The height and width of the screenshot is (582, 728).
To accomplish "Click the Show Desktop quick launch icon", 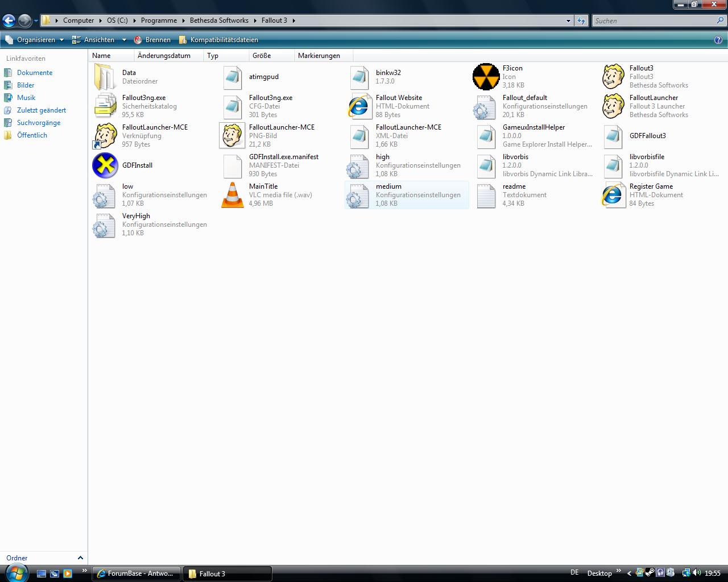I will click(x=42, y=573).
